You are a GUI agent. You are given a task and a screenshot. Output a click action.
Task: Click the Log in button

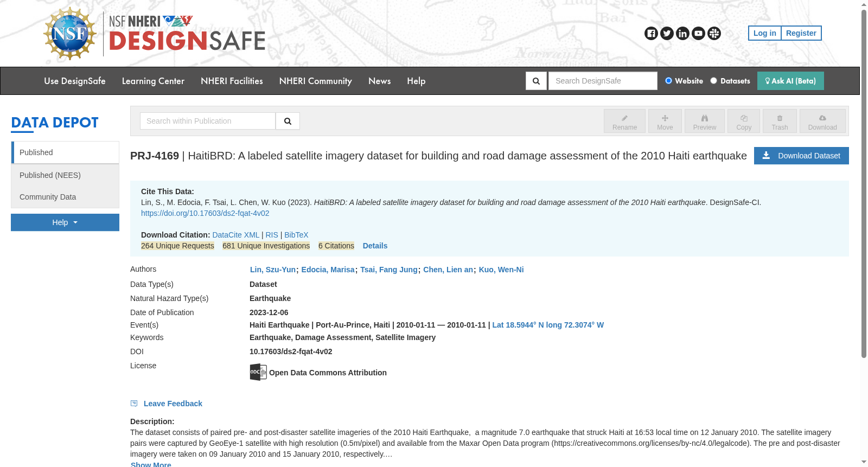point(764,33)
